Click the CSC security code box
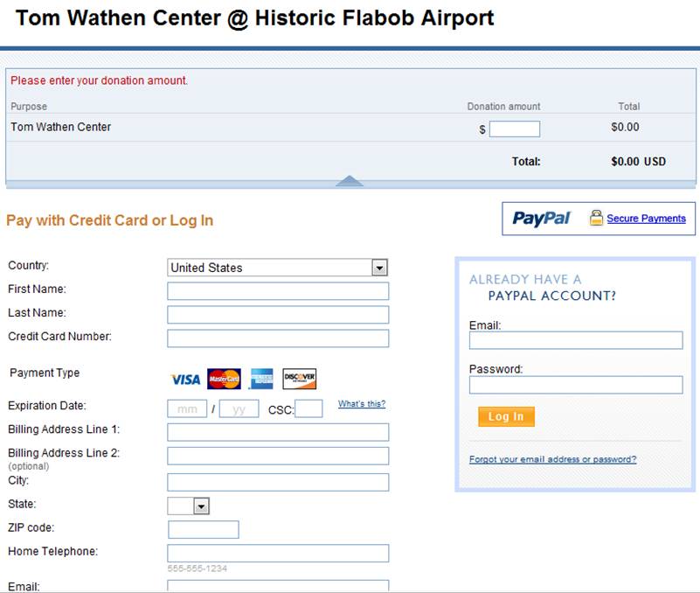 pyautogui.click(x=308, y=408)
